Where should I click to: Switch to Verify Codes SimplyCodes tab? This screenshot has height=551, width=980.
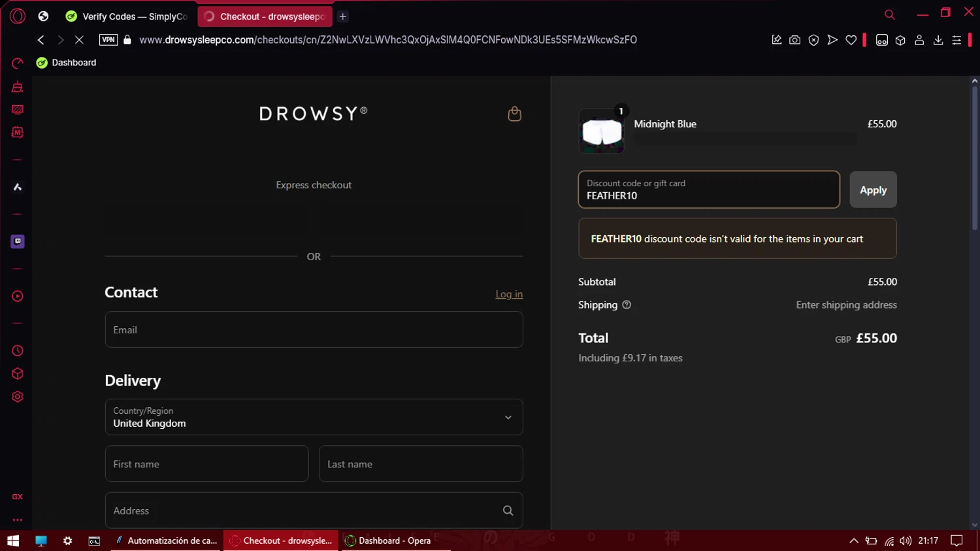[x=126, y=16]
